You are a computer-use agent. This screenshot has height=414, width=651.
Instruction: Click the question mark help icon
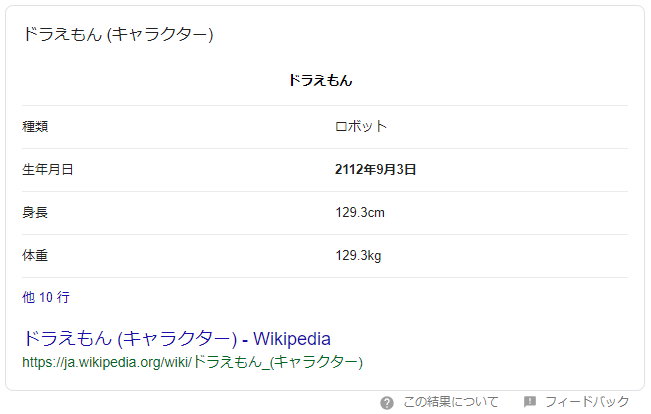[x=387, y=402]
